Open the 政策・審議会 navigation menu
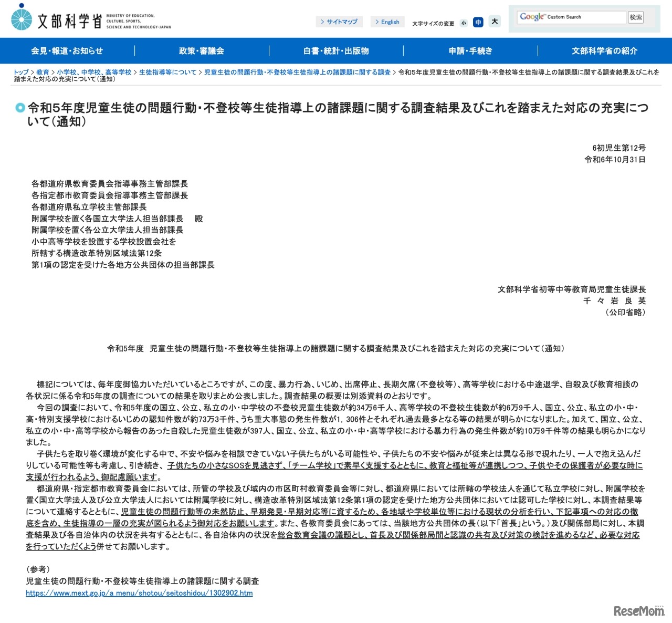 [202, 50]
